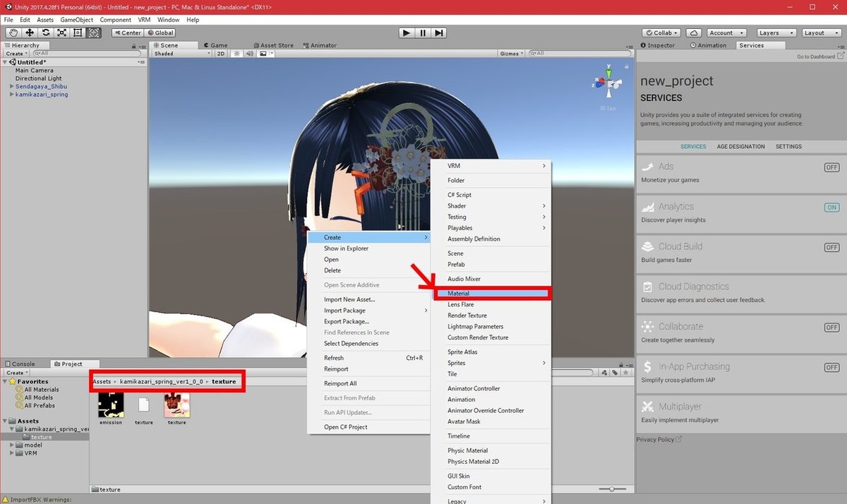Click the All Prefabs favorite

click(x=40, y=405)
